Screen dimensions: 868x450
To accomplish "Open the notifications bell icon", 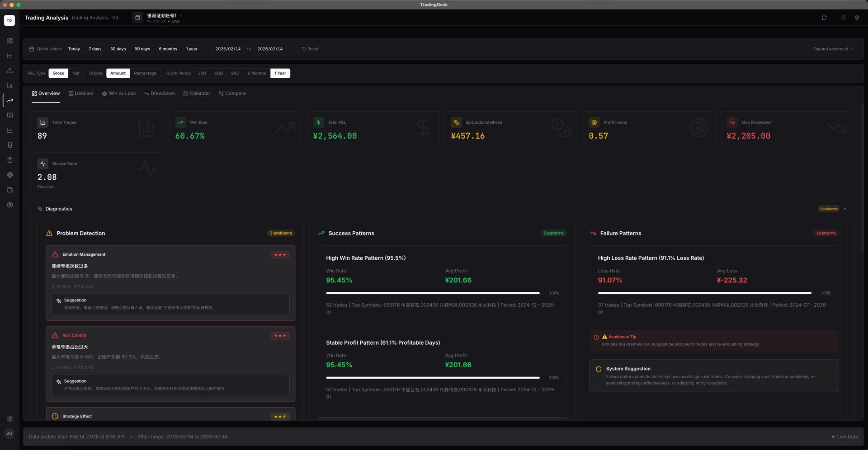I will 843,18.
